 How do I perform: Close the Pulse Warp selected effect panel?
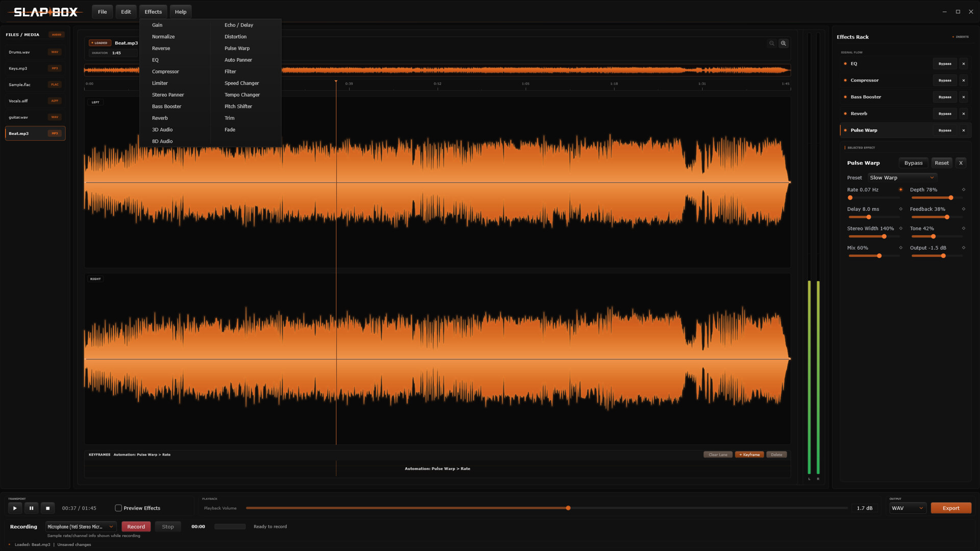(961, 163)
